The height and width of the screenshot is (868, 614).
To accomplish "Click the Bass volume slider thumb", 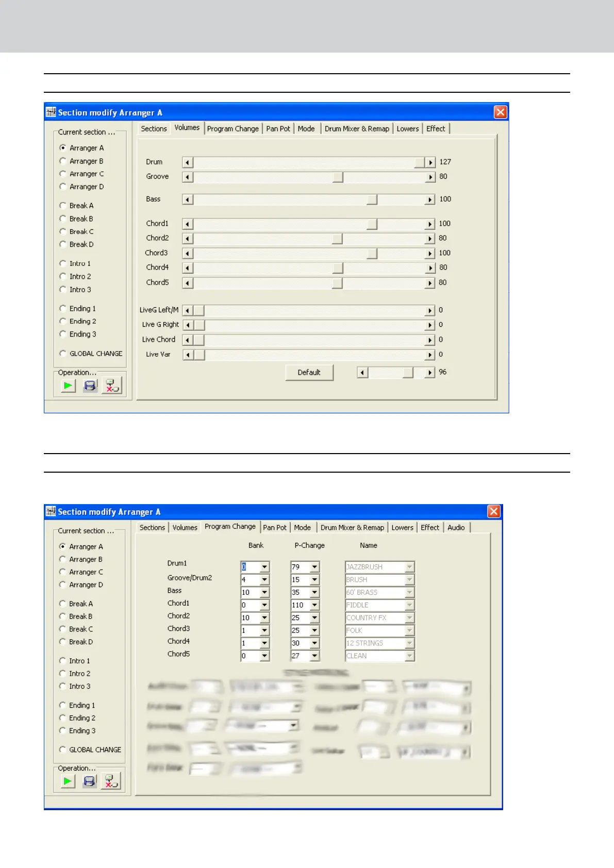I will coord(372,199).
